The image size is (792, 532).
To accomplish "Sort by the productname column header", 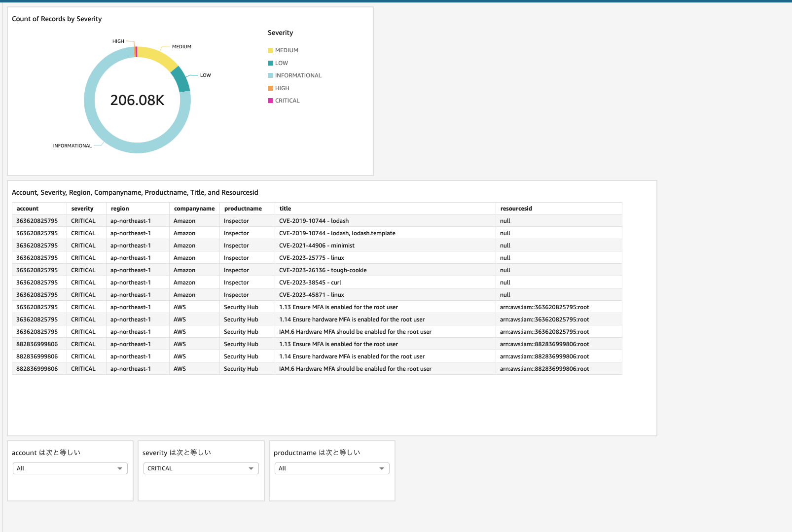I will [x=248, y=209].
